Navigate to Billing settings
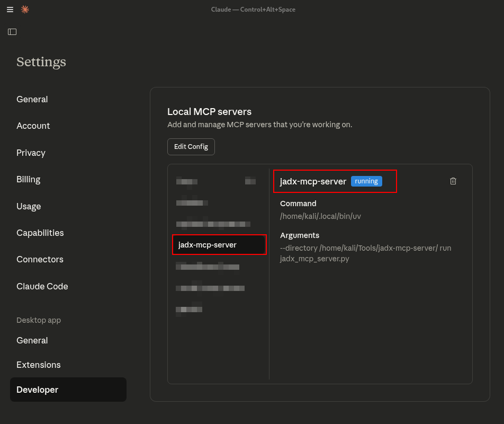Viewport: 504px width, 424px height. pos(29,179)
